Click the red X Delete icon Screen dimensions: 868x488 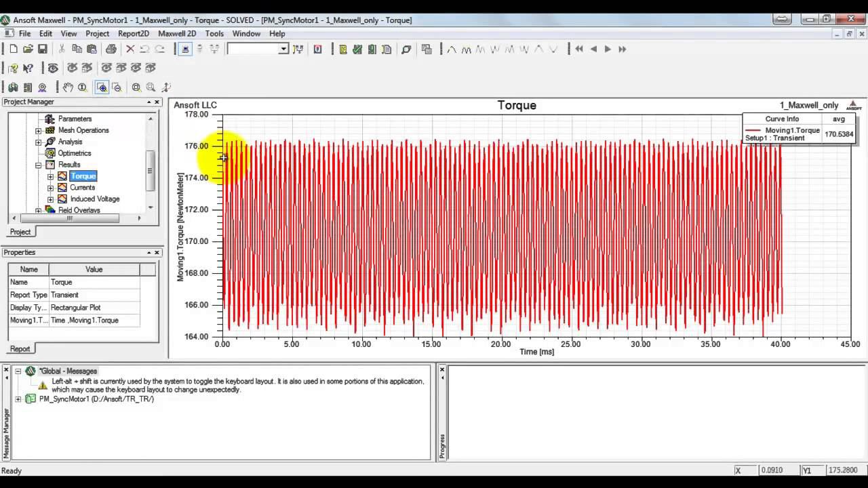130,49
